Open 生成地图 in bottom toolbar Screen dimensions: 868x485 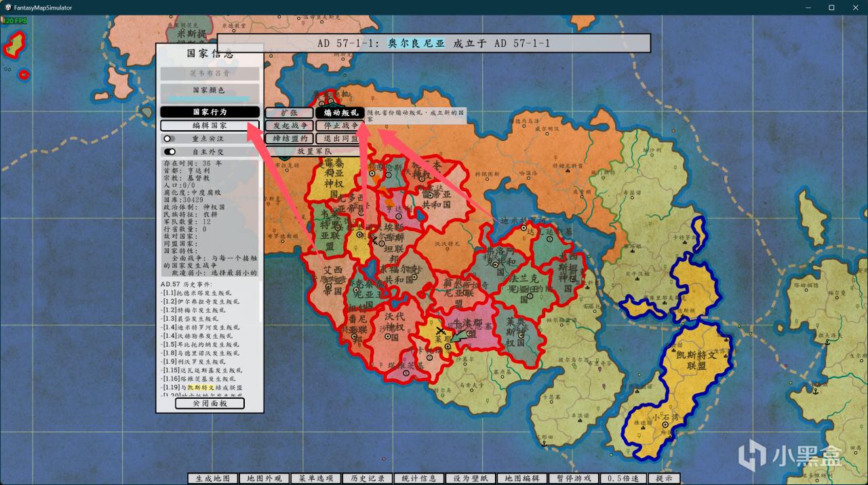213,478
